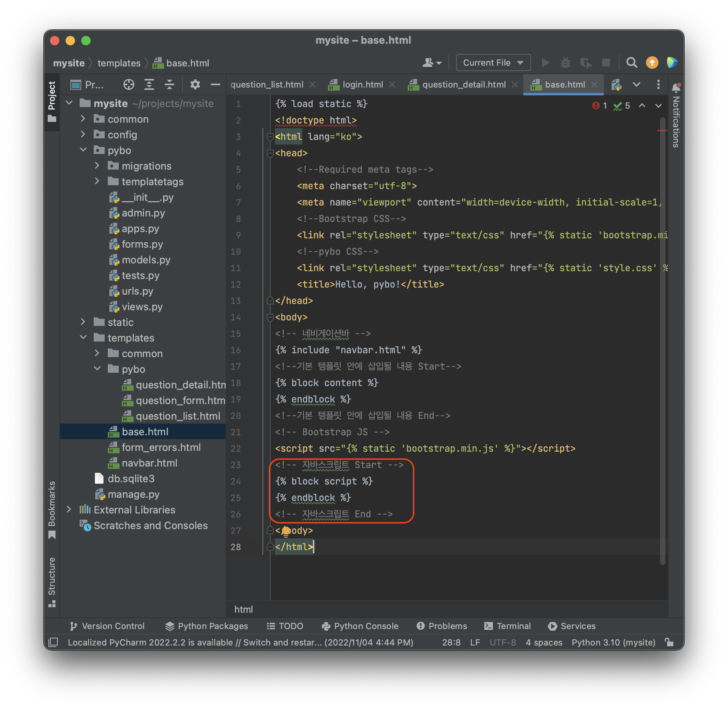
Task: Open the Problems tool window
Action: (x=442, y=626)
